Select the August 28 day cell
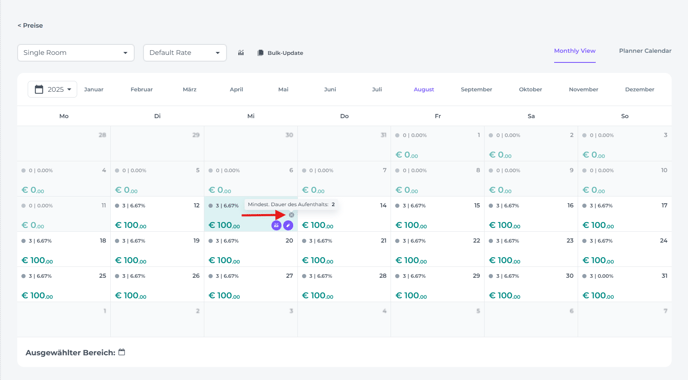This screenshot has width=688, height=380. (344, 285)
